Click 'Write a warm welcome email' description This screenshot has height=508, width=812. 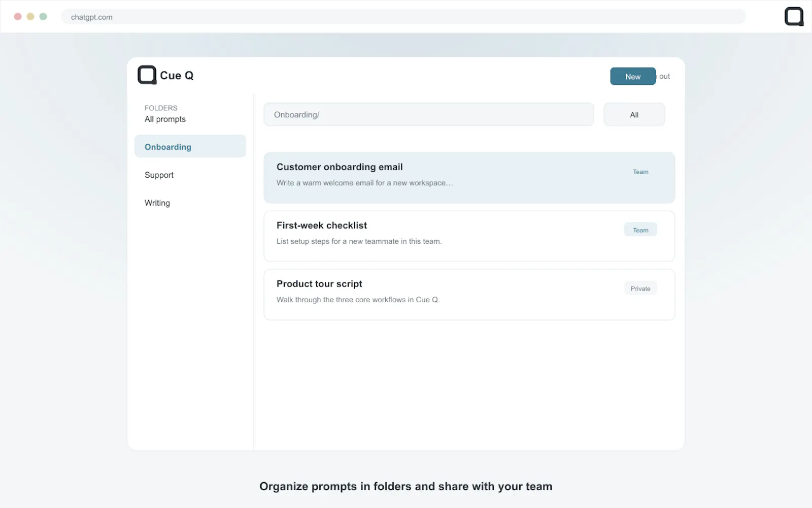coord(364,183)
